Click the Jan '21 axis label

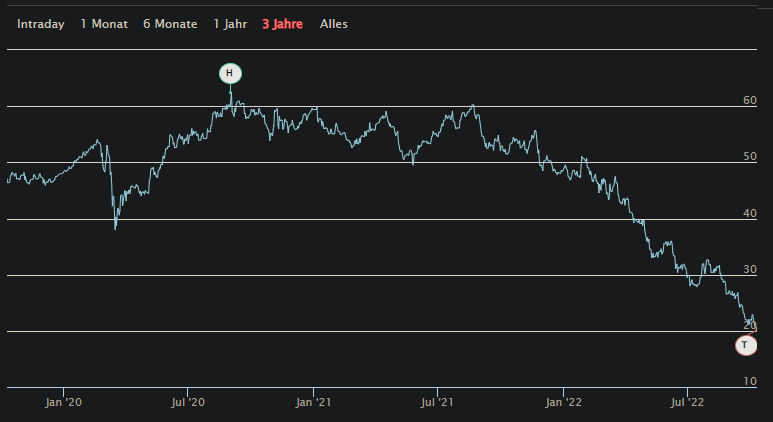314,402
